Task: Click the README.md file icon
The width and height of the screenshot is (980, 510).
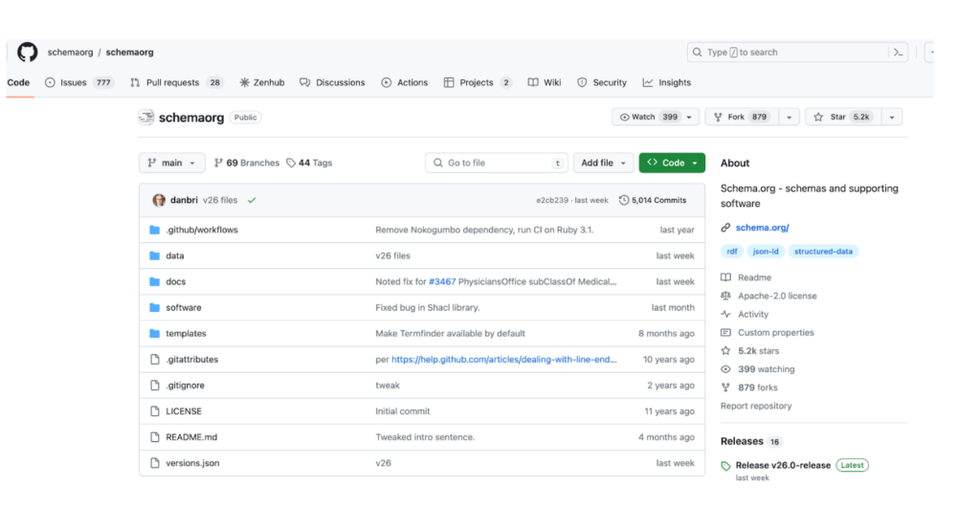Action: pyautogui.click(x=154, y=437)
